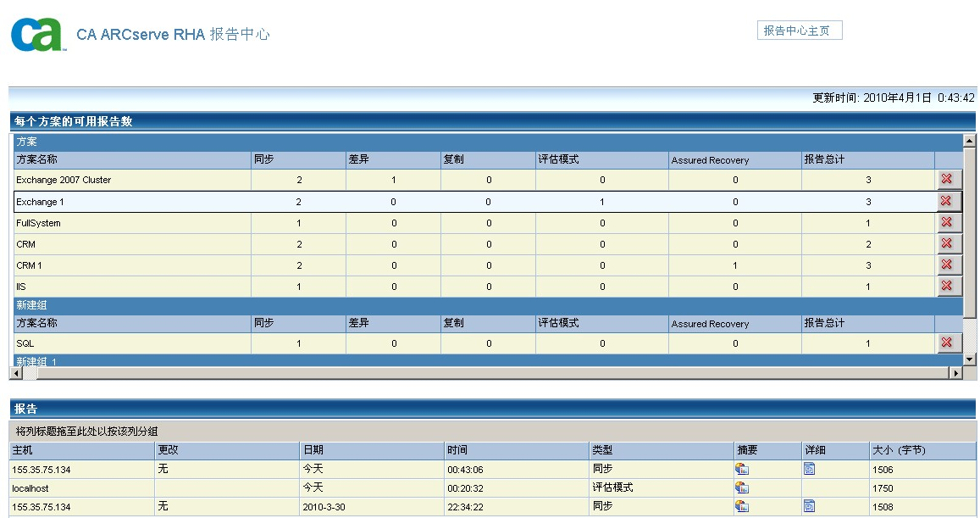
Task: Sort reports by 时间 column
Action: tap(518, 450)
